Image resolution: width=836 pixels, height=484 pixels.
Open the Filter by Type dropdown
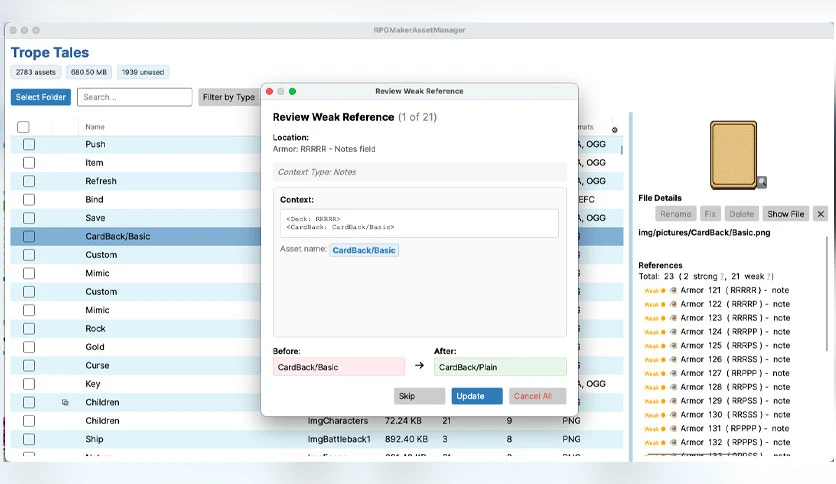click(x=229, y=97)
